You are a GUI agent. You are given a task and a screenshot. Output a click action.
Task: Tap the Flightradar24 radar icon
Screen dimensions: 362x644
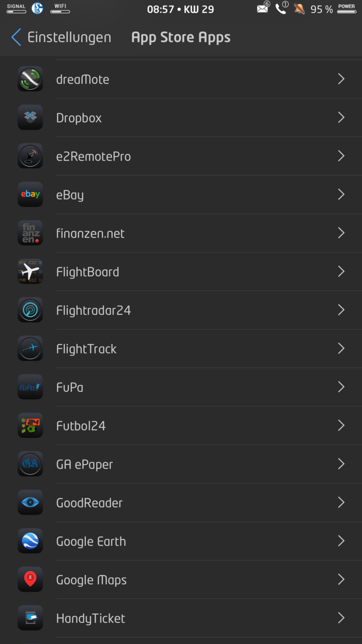tap(30, 310)
